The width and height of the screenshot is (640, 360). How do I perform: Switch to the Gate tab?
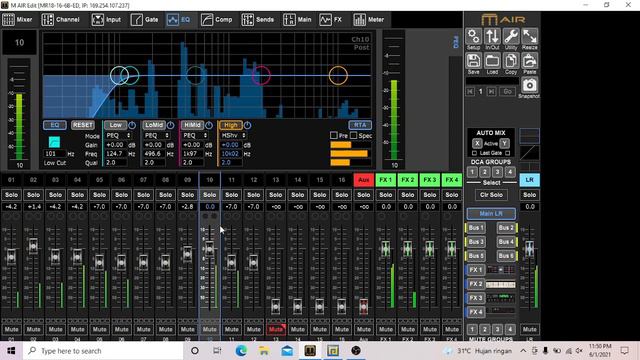coord(144,20)
